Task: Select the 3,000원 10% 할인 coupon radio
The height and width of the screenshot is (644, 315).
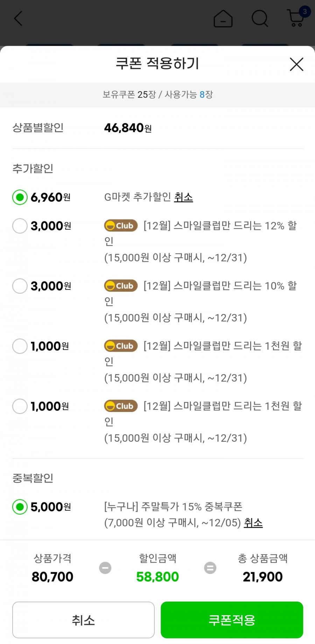Action: point(20,286)
